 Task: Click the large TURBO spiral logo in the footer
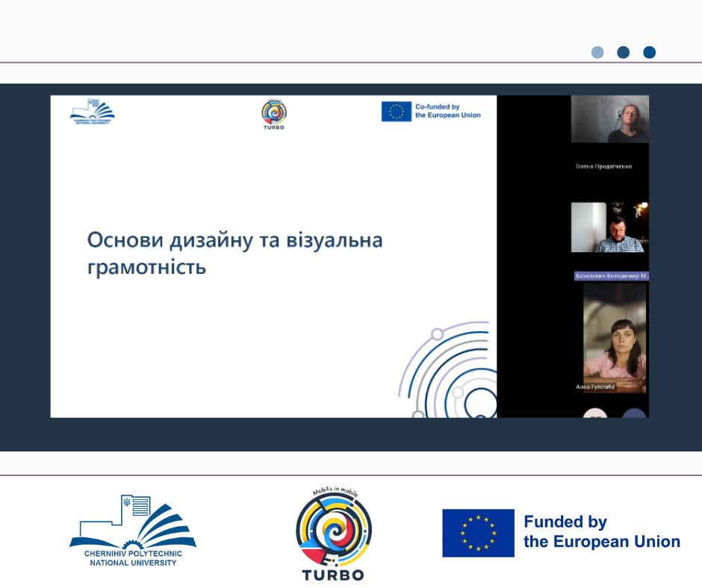click(333, 531)
